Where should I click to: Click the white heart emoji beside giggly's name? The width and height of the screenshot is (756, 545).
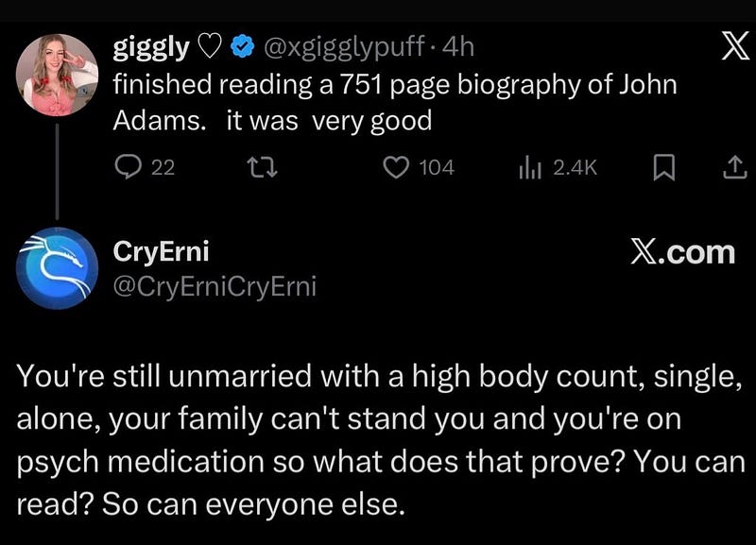213,46
